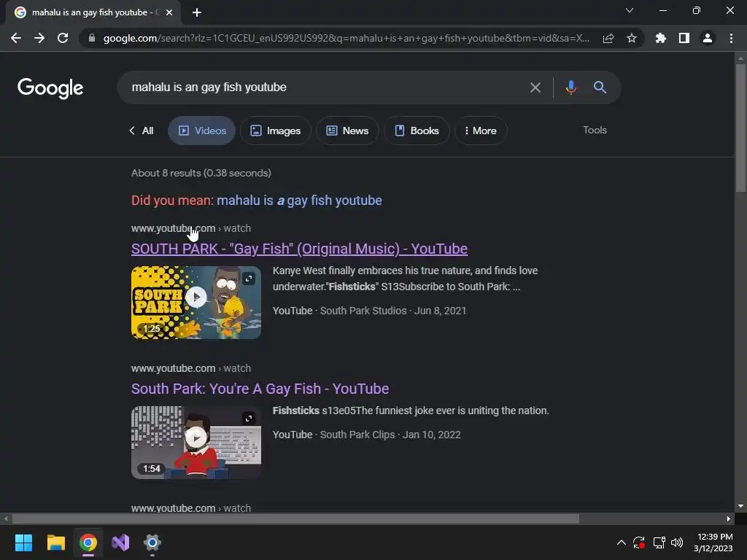The image size is (747, 560).
Task: Open sync status tray icon
Action: pos(639,542)
